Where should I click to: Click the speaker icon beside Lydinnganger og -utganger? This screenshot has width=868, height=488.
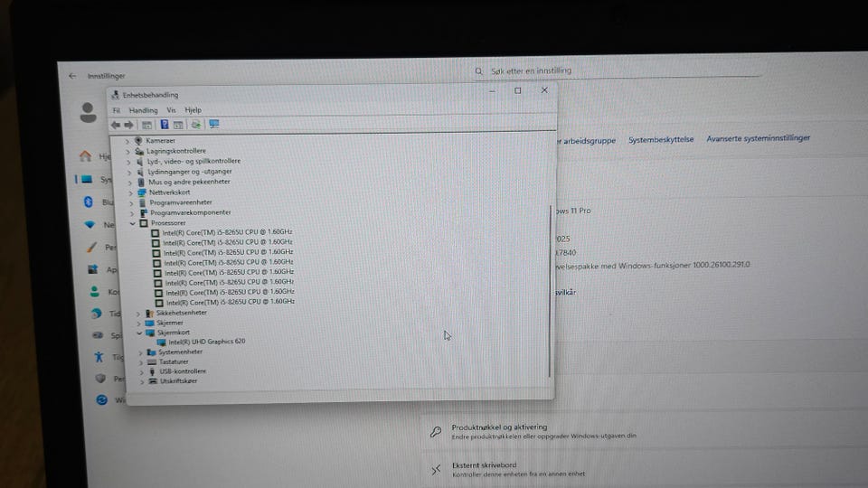(x=140, y=172)
